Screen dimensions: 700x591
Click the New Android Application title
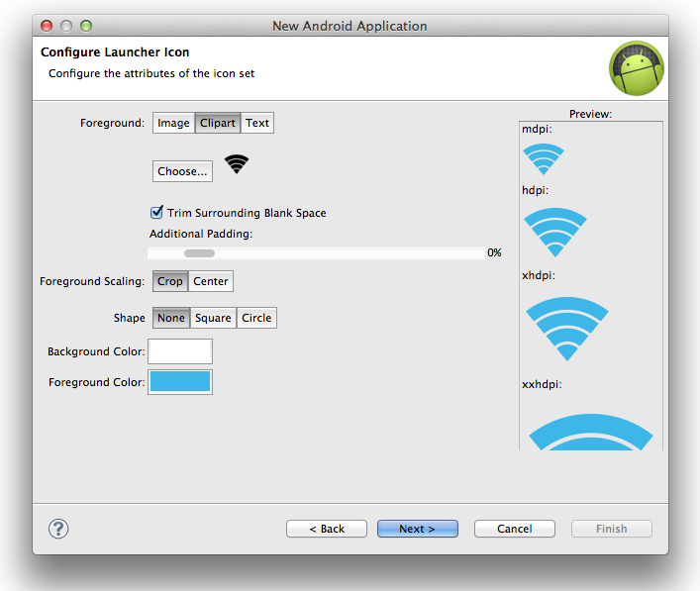click(350, 26)
